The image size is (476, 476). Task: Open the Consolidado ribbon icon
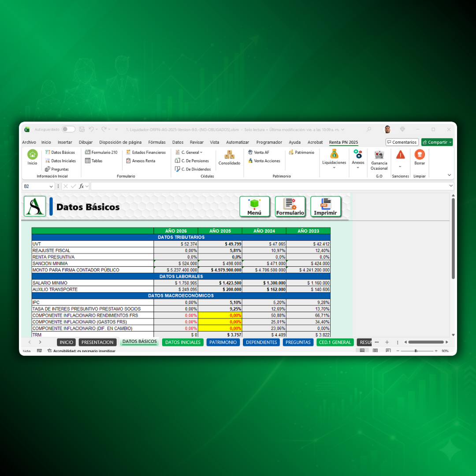coord(229,155)
